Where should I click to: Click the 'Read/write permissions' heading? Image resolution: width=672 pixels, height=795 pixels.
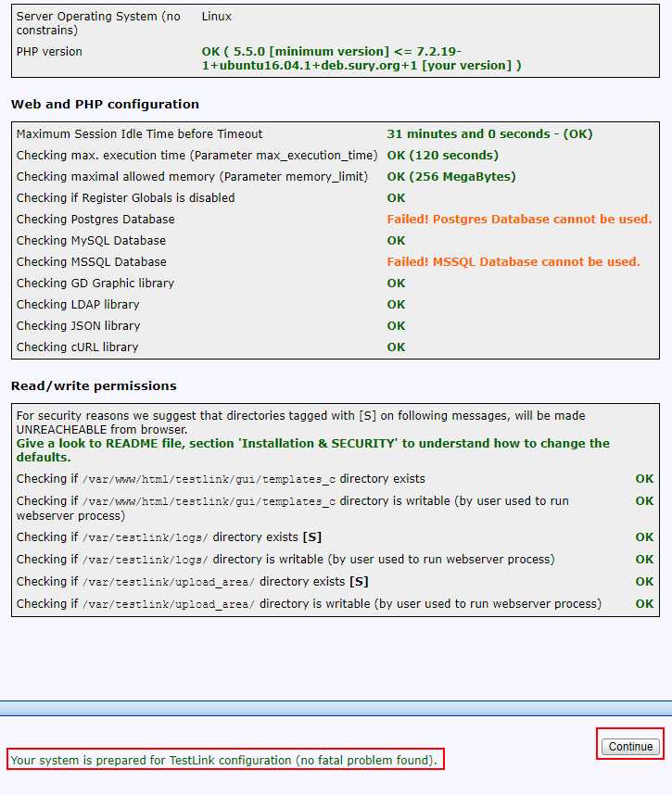click(94, 385)
